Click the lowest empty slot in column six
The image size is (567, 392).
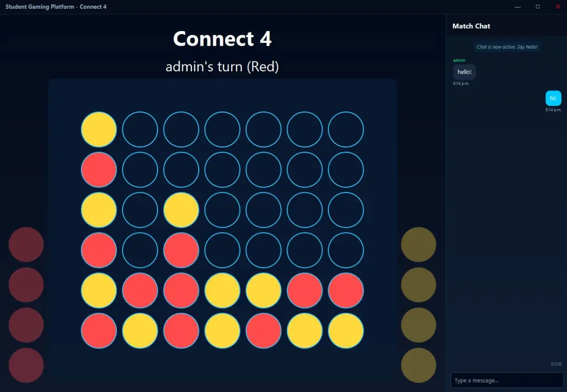(305, 250)
